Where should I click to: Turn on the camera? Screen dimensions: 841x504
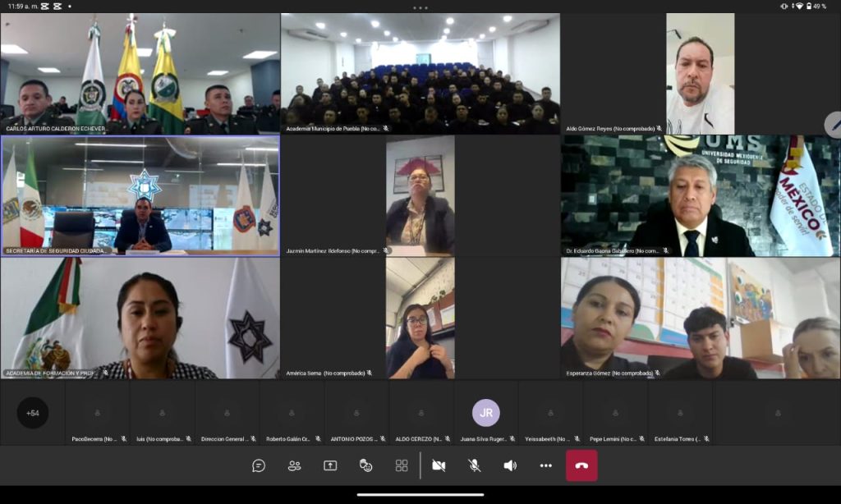tap(439, 465)
